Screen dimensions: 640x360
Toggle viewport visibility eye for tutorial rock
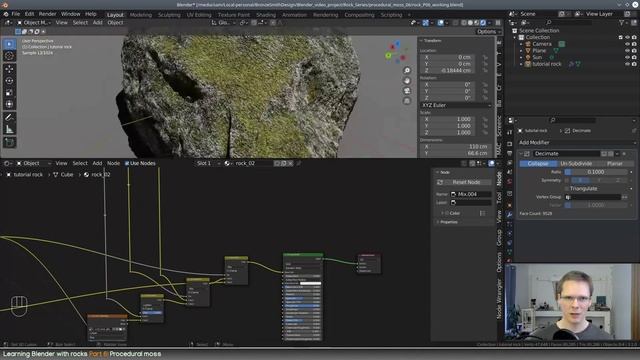click(627, 64)
